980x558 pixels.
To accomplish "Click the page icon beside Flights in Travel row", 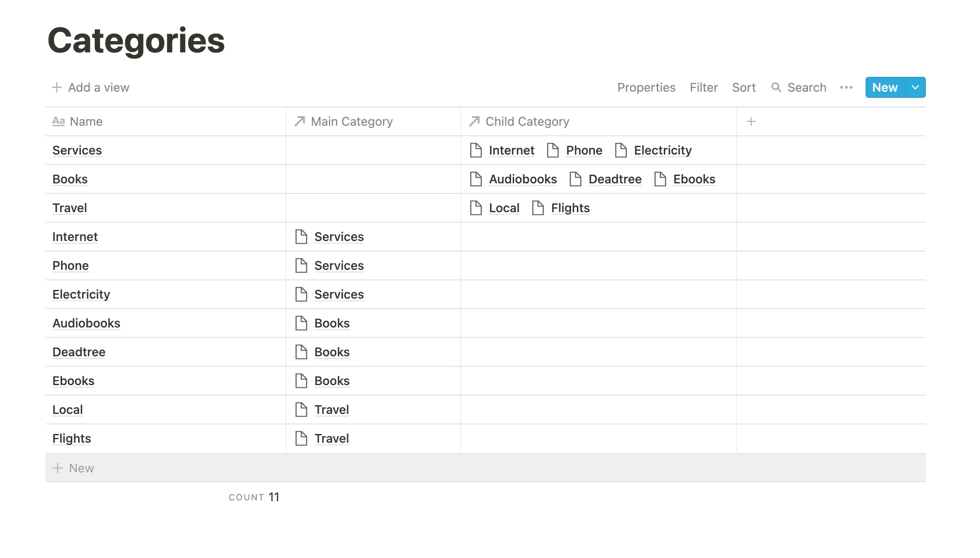I will coord(538,208).
